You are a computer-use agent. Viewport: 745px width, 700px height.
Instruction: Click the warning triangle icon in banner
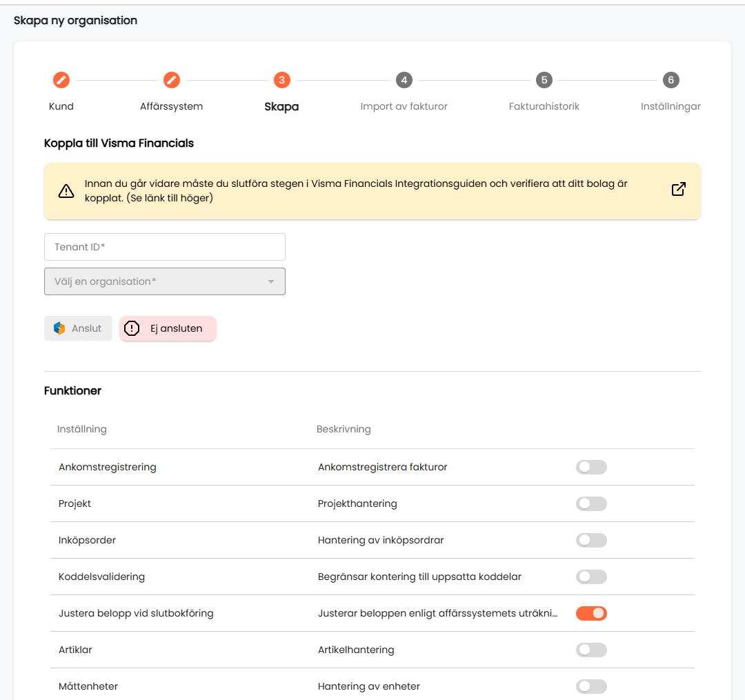click(66, 191)
